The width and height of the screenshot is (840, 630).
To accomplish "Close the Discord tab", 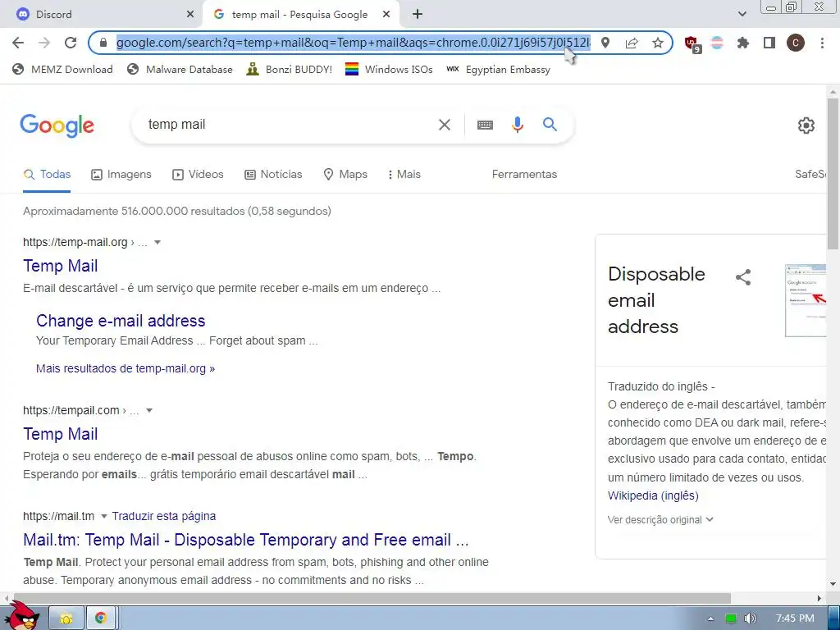I will click(190, 15).
